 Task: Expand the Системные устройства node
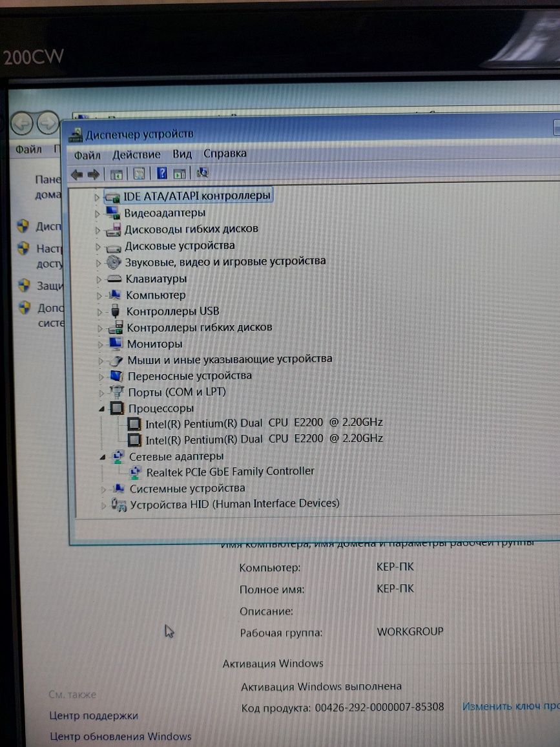(103, 489)
